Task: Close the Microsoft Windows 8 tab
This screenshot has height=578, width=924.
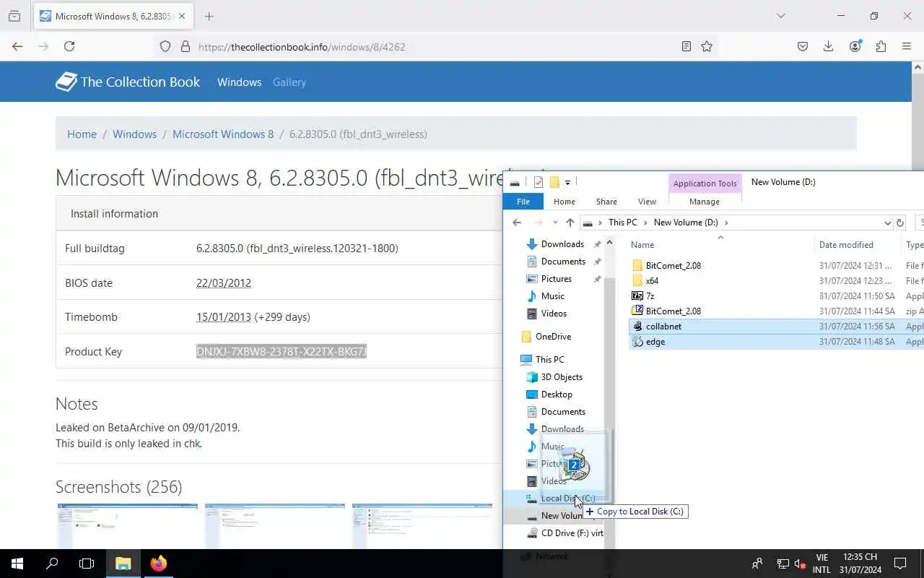Action: pos(182,16)
